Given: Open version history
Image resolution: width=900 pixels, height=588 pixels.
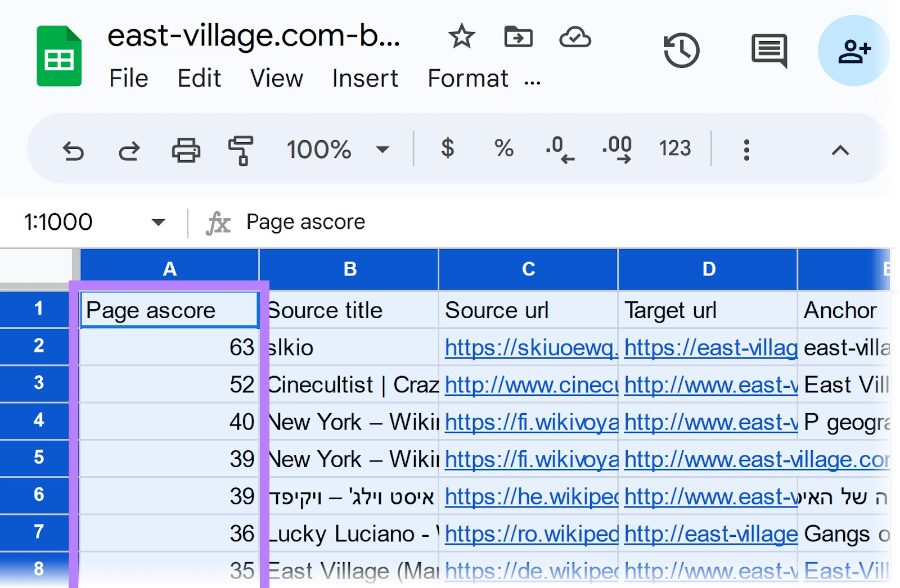Looking at the screenshot, I should [681, 50].
